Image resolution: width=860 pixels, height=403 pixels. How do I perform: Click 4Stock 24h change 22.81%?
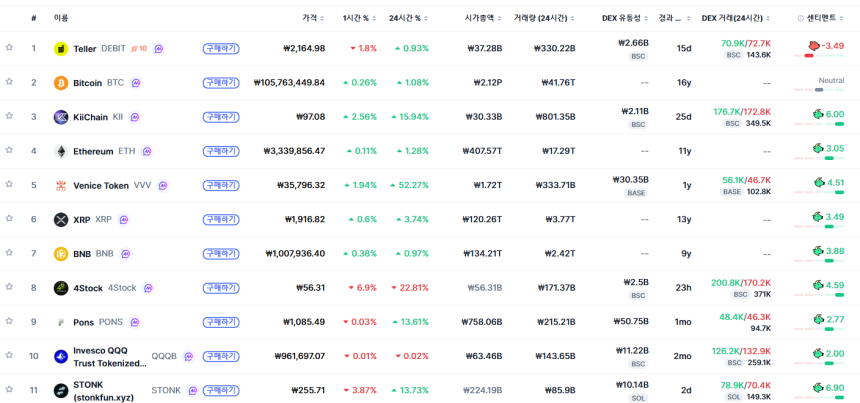pos(410,288)
